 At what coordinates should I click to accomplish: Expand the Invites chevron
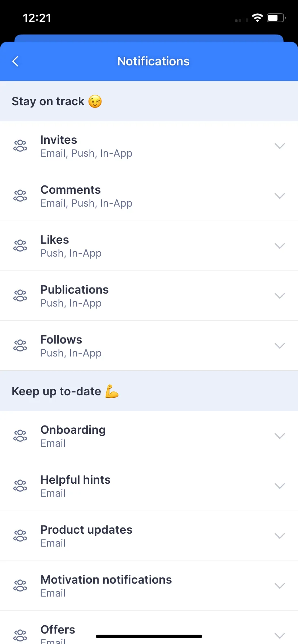pyautogui.click(x=280, y=146)
